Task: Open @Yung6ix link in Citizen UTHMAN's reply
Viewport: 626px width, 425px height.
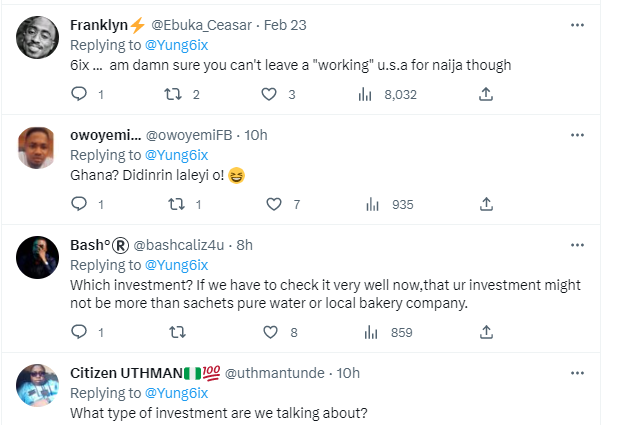Action: point(176,393)
